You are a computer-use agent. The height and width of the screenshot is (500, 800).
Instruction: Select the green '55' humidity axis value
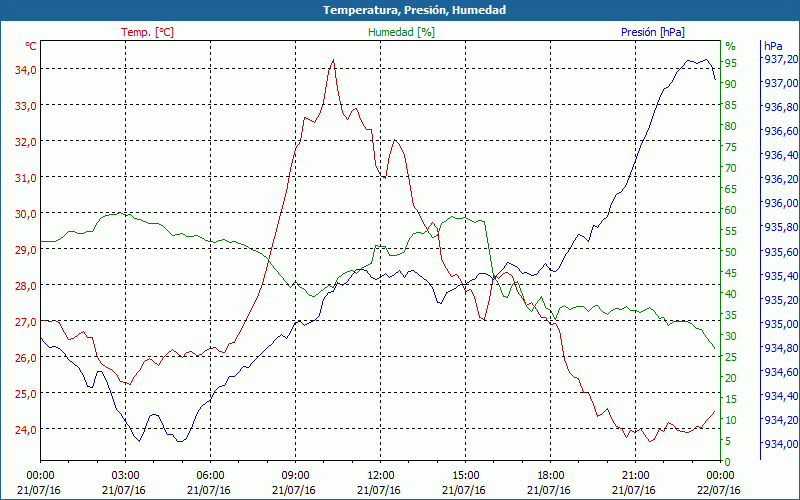(731, 232)
